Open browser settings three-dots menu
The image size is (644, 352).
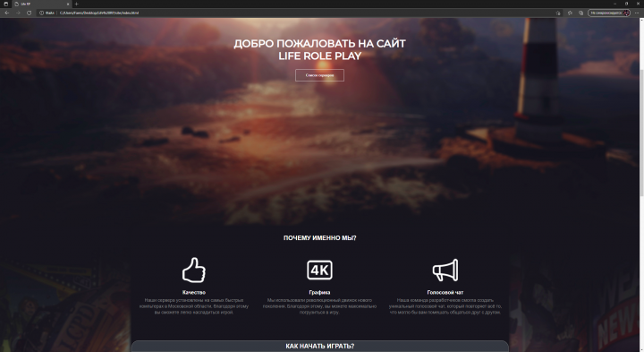[x=638, y=13]
